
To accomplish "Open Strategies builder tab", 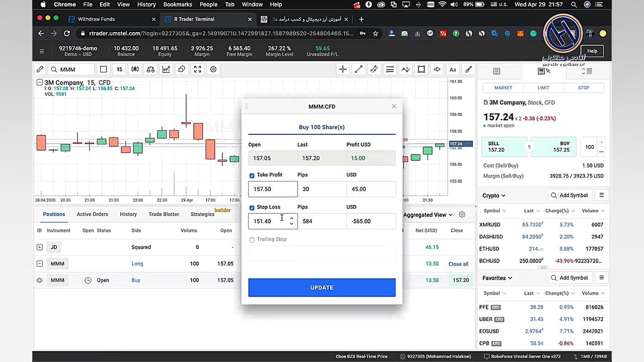I will (x=202, y=214).
